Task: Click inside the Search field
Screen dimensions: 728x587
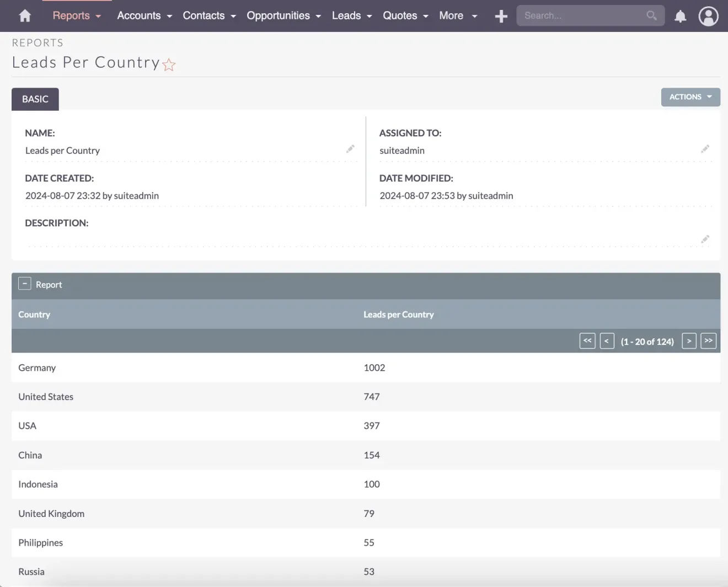Action: tap(579, 15)
